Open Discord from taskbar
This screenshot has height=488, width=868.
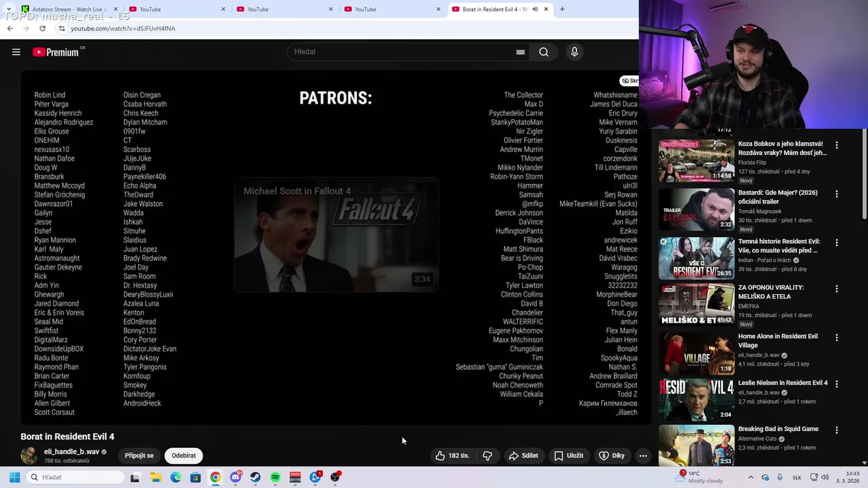235,477
